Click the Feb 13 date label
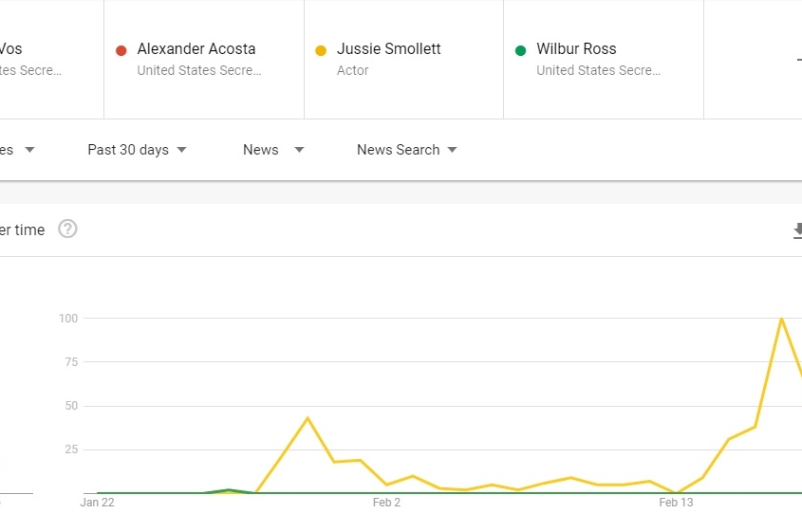802x532 pixels. click(676, 503)
